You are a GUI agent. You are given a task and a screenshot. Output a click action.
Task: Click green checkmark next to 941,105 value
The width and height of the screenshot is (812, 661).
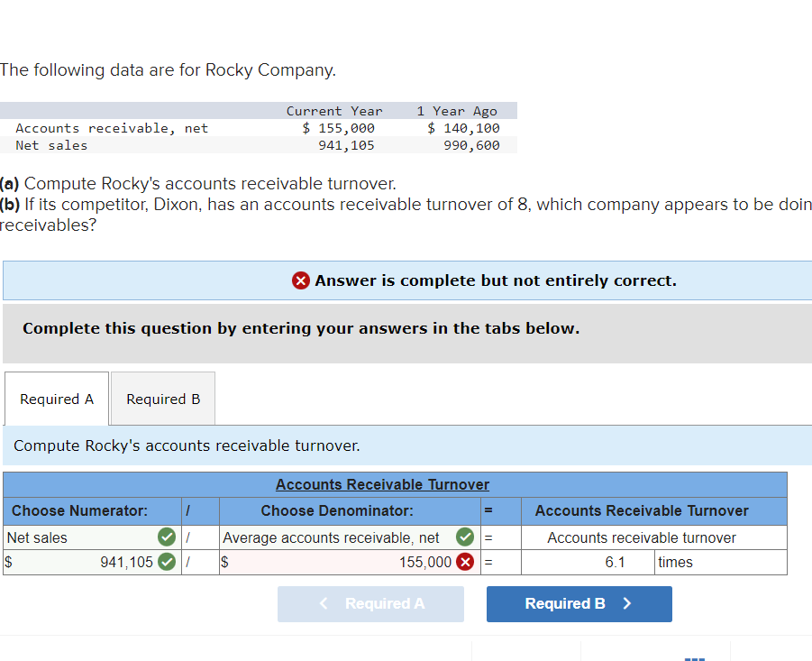point(166,562)
